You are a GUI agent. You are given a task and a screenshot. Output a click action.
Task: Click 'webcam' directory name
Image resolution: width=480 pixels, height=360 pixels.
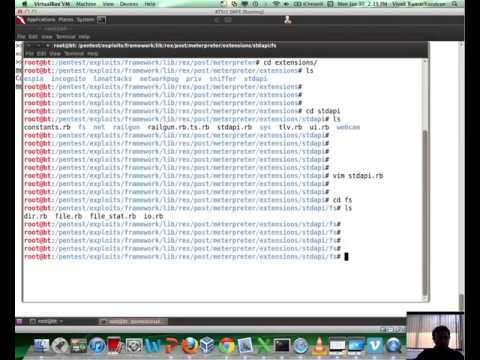pos(348,127)
